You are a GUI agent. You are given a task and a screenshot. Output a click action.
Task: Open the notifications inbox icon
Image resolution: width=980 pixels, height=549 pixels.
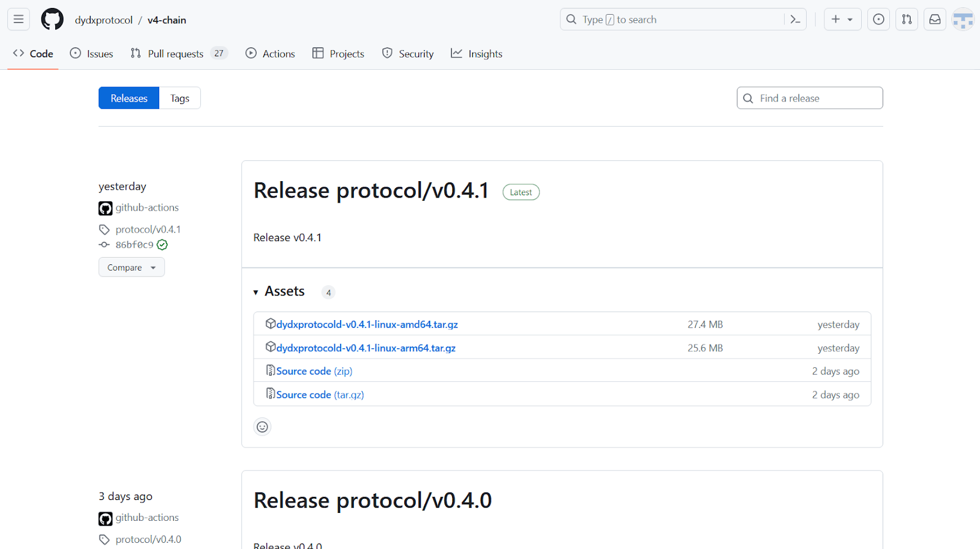(935, 20)
